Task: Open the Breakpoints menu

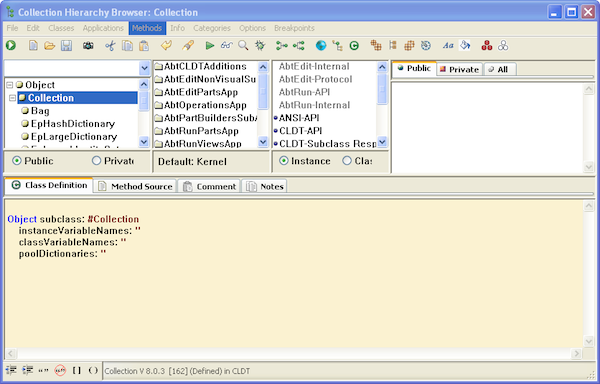Action: click(x=294, y=28)
